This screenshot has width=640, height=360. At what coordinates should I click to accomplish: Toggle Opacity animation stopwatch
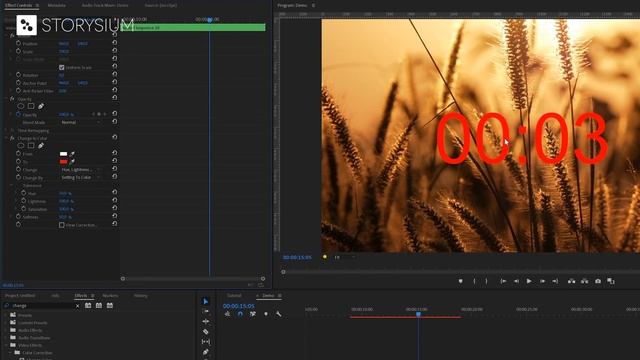(18, 115)
